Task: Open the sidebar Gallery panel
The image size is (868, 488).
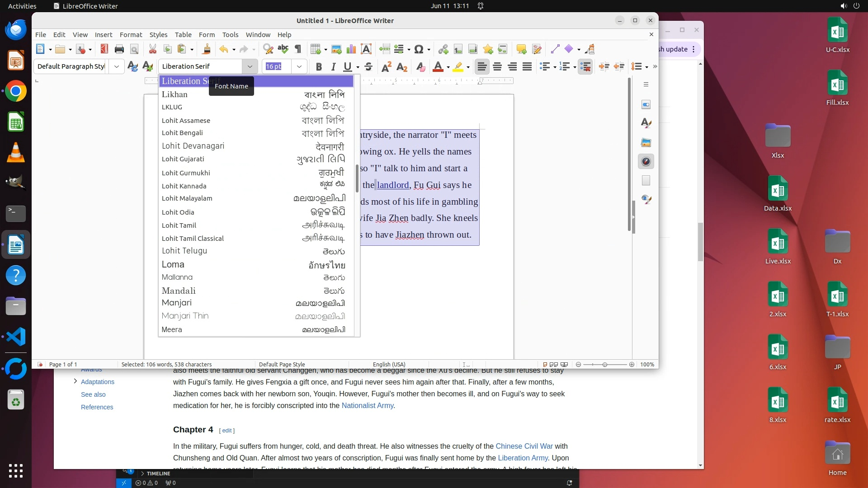Action: tap(646, 143)
